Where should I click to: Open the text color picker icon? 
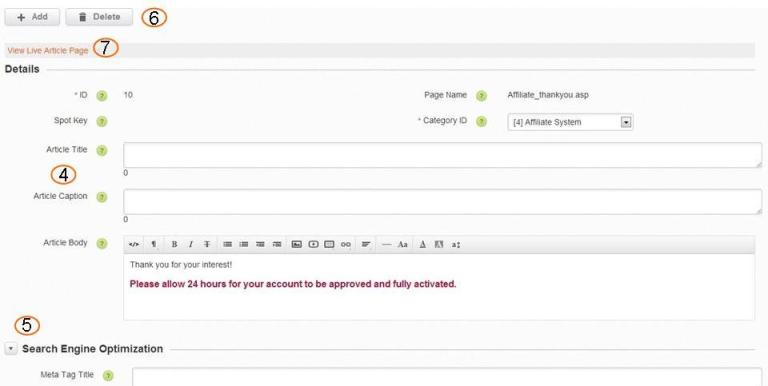click(423, 244)
